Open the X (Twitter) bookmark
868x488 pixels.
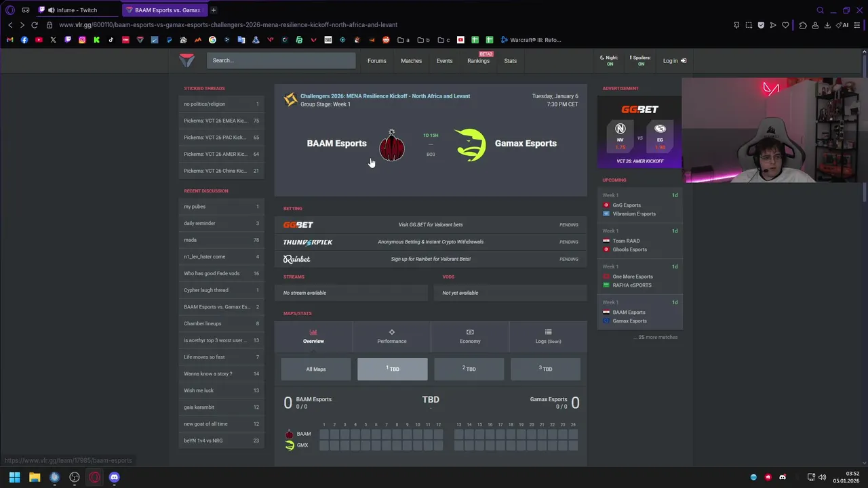[53, 40]
